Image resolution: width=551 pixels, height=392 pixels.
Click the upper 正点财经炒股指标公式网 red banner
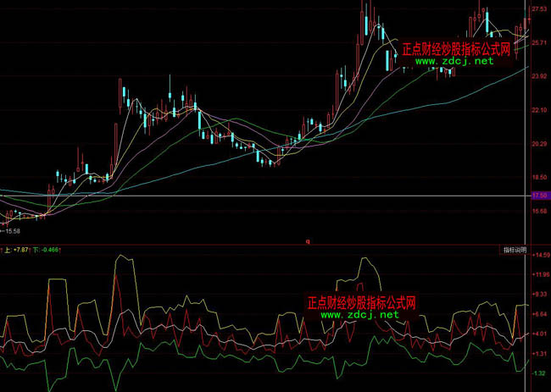point(456,49)
